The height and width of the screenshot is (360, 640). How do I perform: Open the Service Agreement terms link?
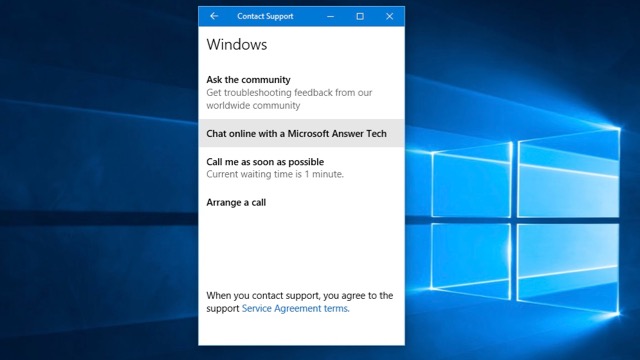tap(296, 309)
